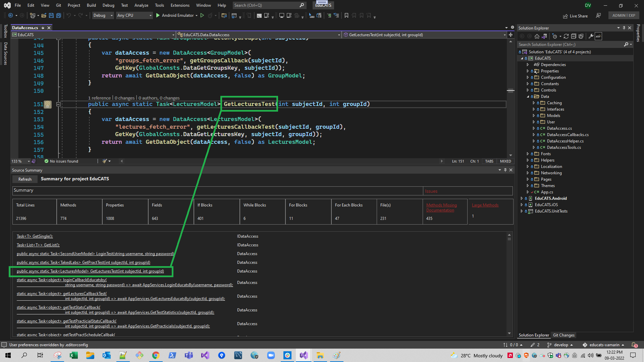Collapse All items in Solution Explorer

pyautogui.click(x=574, y=36)
